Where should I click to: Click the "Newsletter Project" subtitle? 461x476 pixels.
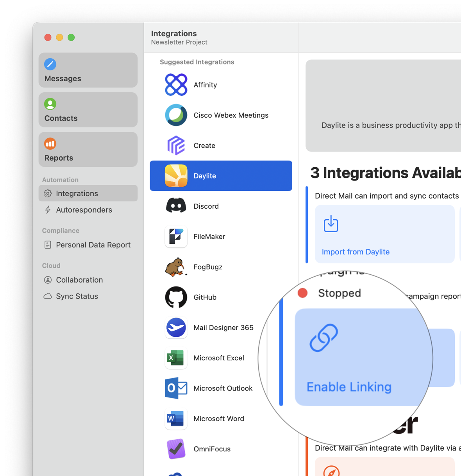(x=179, y=42)
